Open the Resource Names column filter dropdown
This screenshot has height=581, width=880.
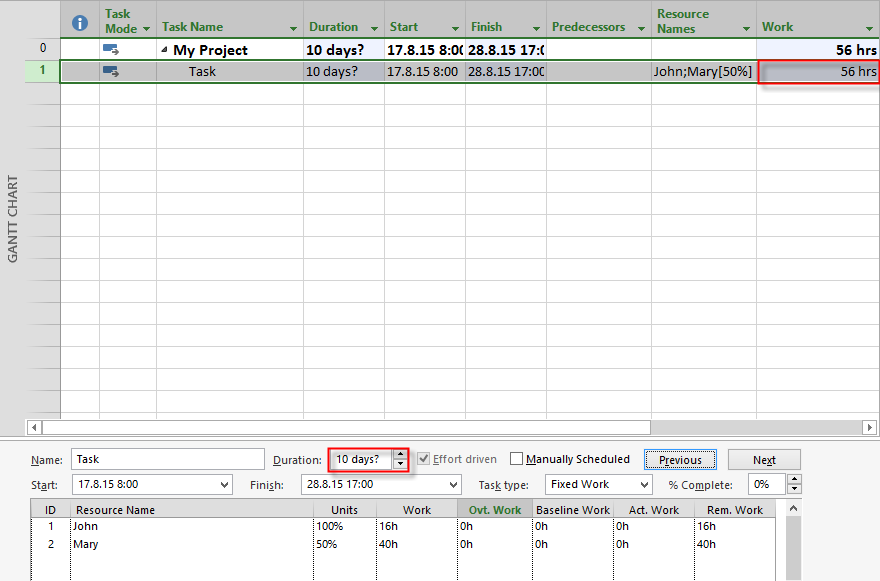click(x=745, y=28)
